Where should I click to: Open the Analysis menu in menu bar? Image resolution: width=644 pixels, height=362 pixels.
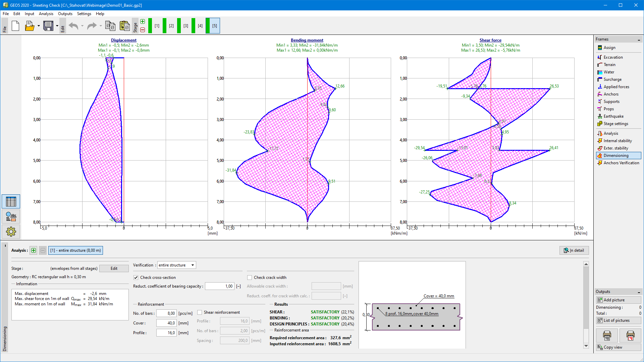[x=46, y=13]
